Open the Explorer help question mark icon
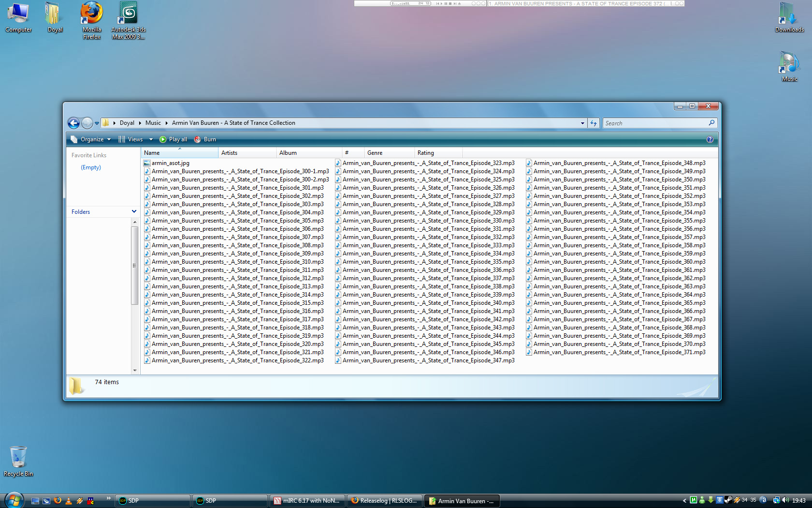The height and width of the screenshot is (508, 812). (710, 139)
